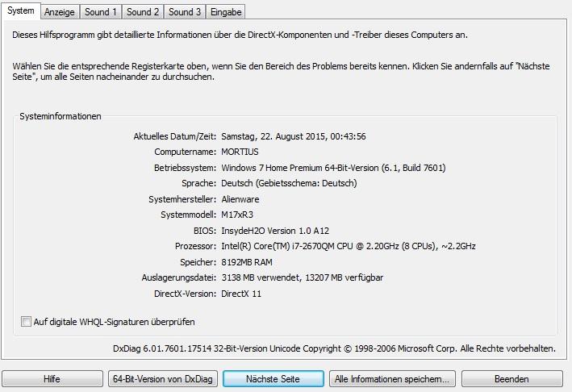This screenshot has width=572, height=392.
Task: Exit the tool with Beenden
Action: pos(511,379)
